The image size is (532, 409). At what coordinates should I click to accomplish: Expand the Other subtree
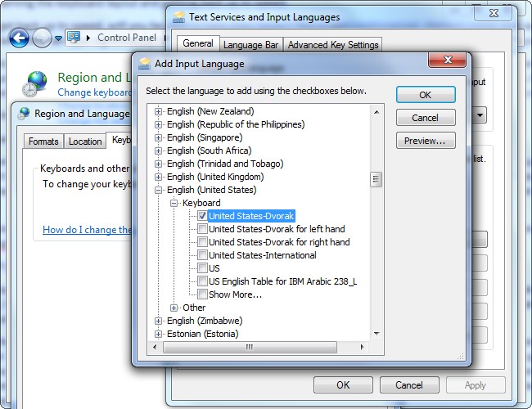click(x=174, y=308)
